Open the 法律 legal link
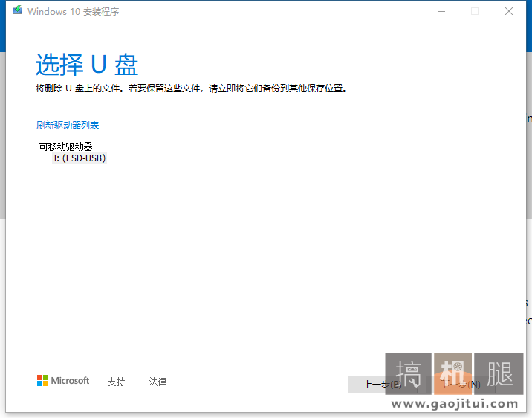Screen dimensions: 532x418 pyautogui.click(x=158, y=382)
